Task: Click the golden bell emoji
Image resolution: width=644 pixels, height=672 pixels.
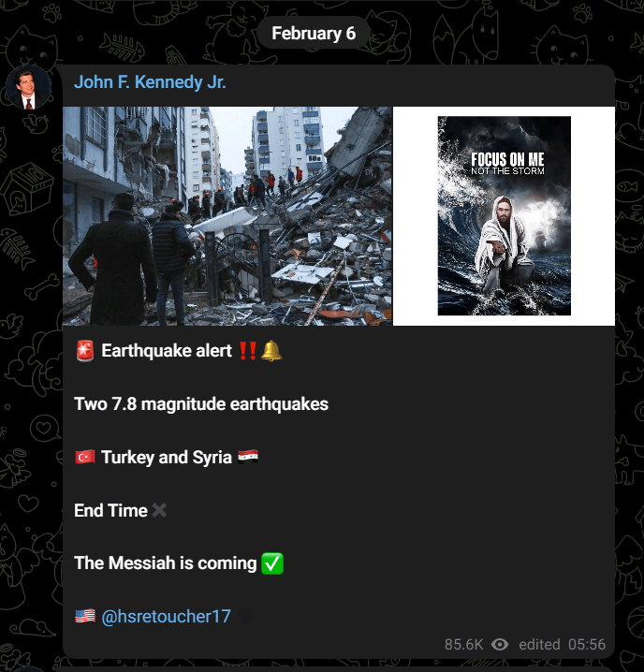Action: click(271, 351)
